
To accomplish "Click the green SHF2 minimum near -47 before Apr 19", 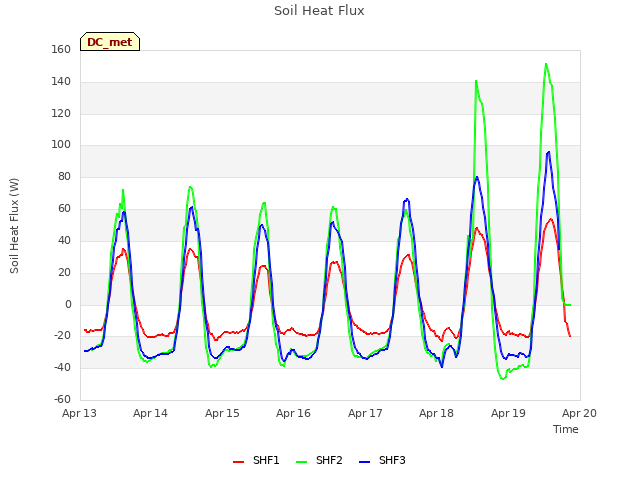I will coord(503,379).
